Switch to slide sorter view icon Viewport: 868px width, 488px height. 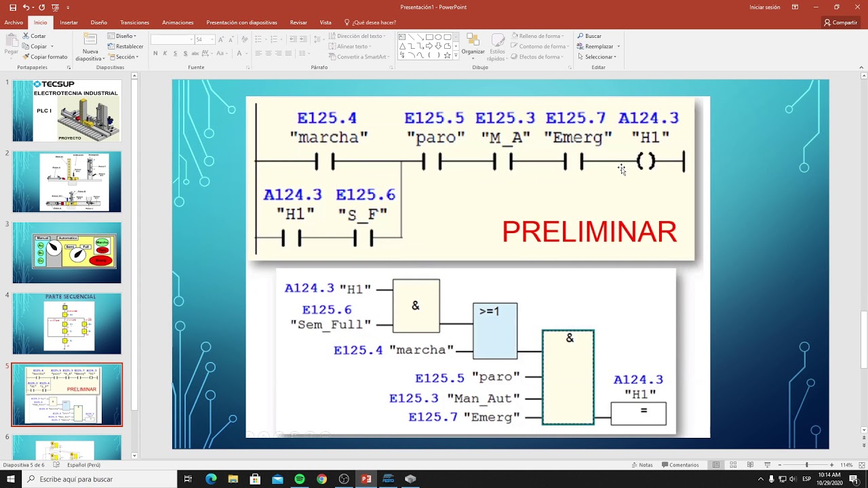tap(733, 465)
